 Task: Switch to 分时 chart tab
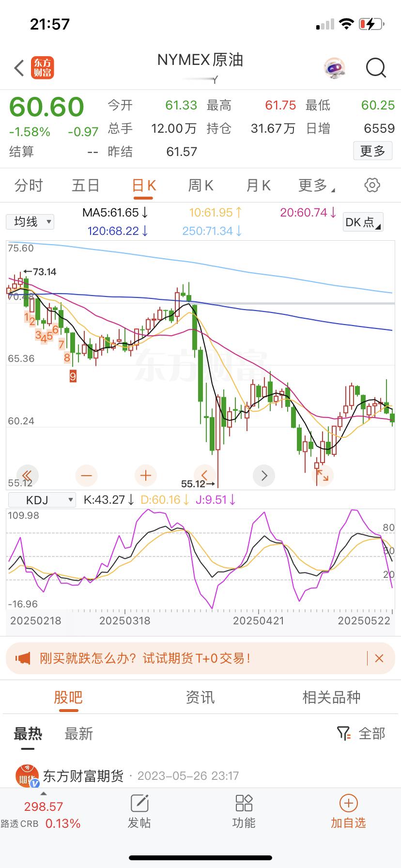(29, 185)
